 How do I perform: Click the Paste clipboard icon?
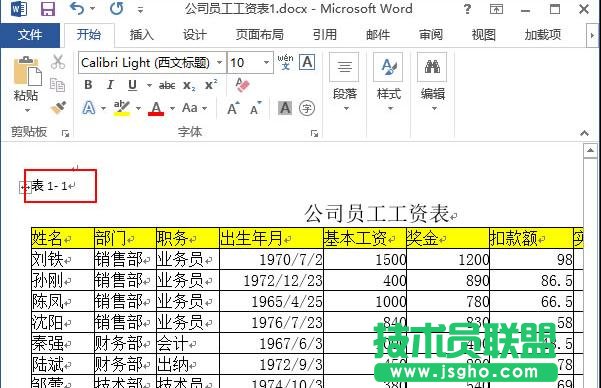coord(27,71)
